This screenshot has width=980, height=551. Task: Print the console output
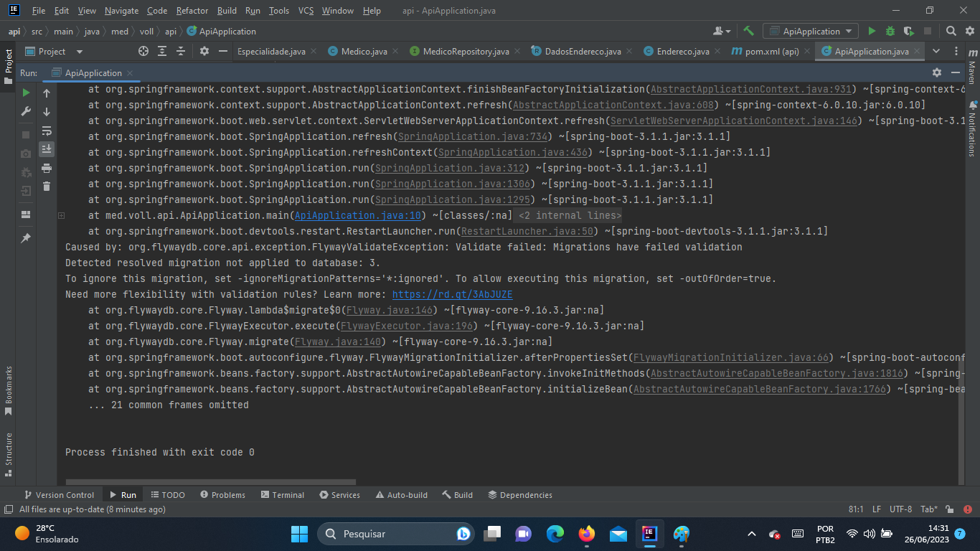point(47,168)
